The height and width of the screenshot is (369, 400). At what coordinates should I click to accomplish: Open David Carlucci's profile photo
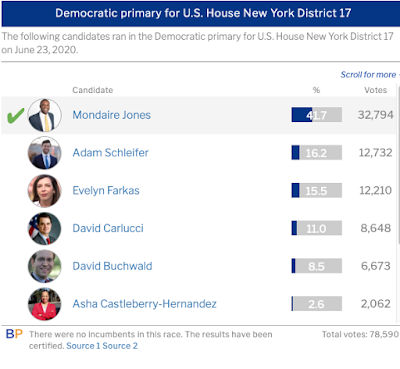44,228
